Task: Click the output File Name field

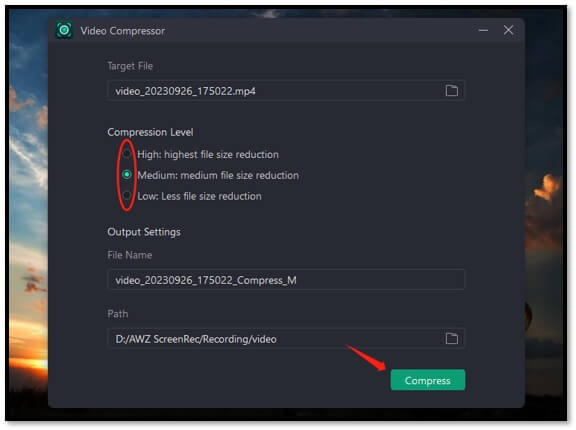Action: pyautogui.click(x=286, y=280)
